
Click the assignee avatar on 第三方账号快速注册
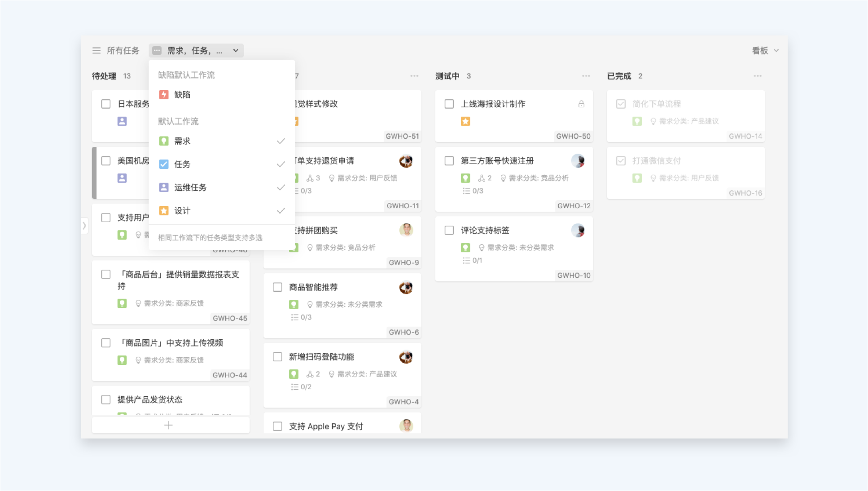coord(578,161)
